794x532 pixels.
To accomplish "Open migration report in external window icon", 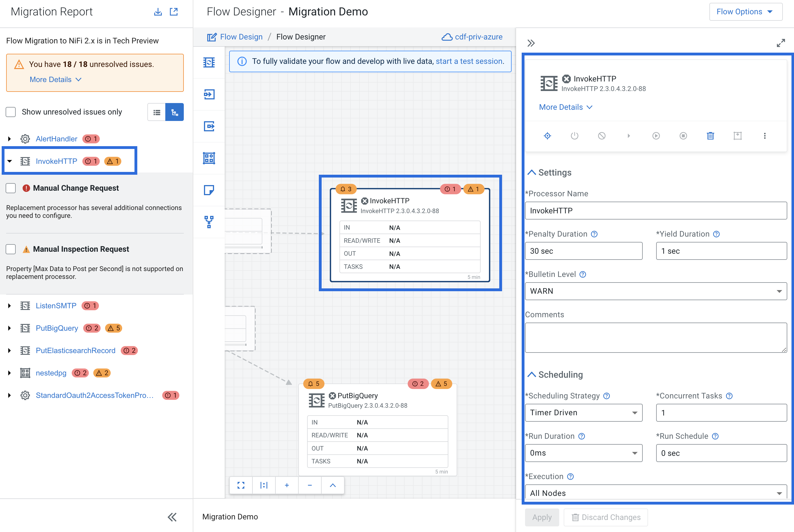I will point(174,12).
